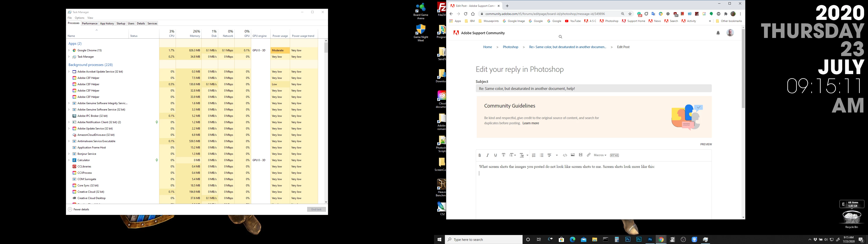
Task: Click the insert link icon
Action: point(589,155)
